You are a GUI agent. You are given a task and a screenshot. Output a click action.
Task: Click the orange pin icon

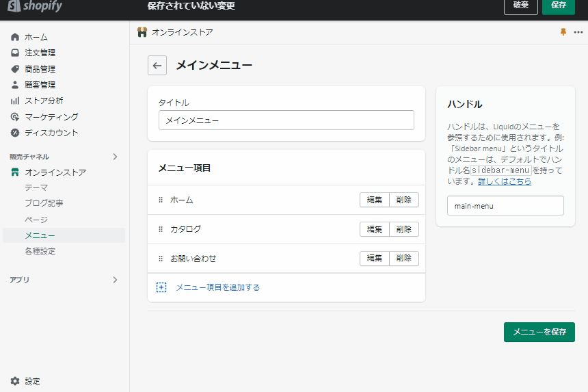pyautogui.click(x=563, y=32)
